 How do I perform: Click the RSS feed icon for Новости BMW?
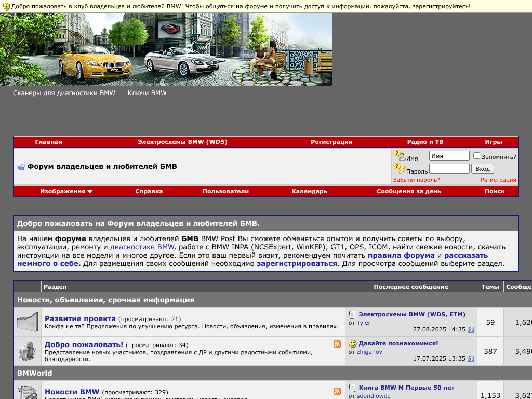coord(337,391)
